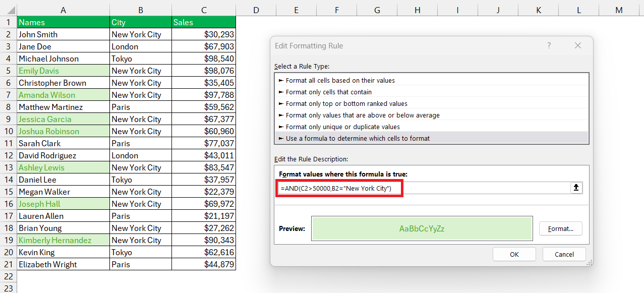The height and width of the screenshot is (293, 644).
Task: Close the Edit Formatting Rule dialog
Action: (578, 45)
